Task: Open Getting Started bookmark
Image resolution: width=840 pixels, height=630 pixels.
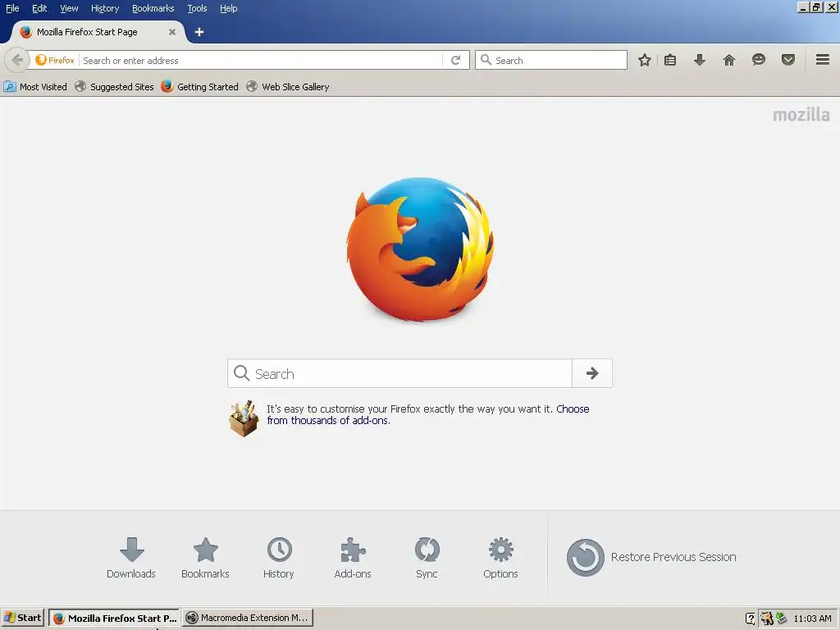Action: coord(200,87)
